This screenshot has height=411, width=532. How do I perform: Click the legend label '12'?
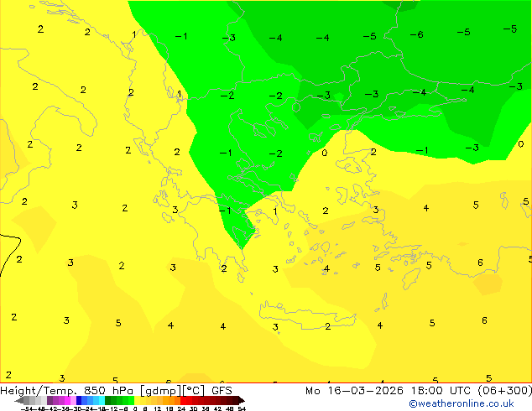tap(158, 408)
